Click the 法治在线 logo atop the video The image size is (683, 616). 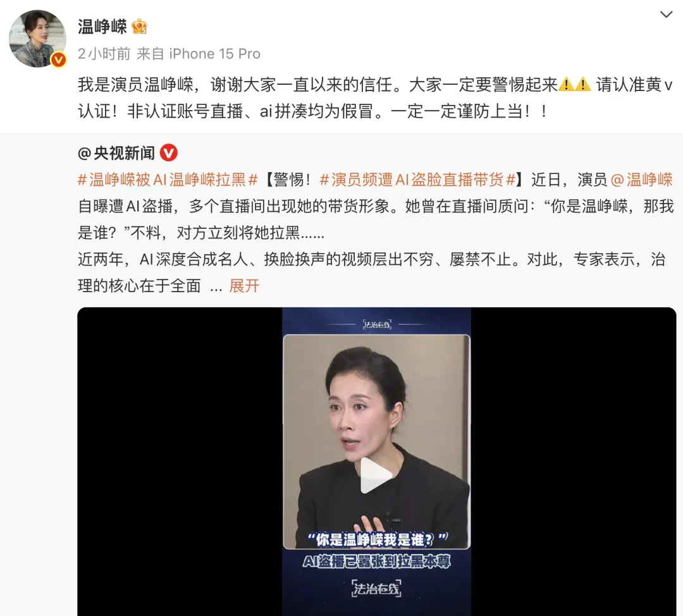click(377, 324)
